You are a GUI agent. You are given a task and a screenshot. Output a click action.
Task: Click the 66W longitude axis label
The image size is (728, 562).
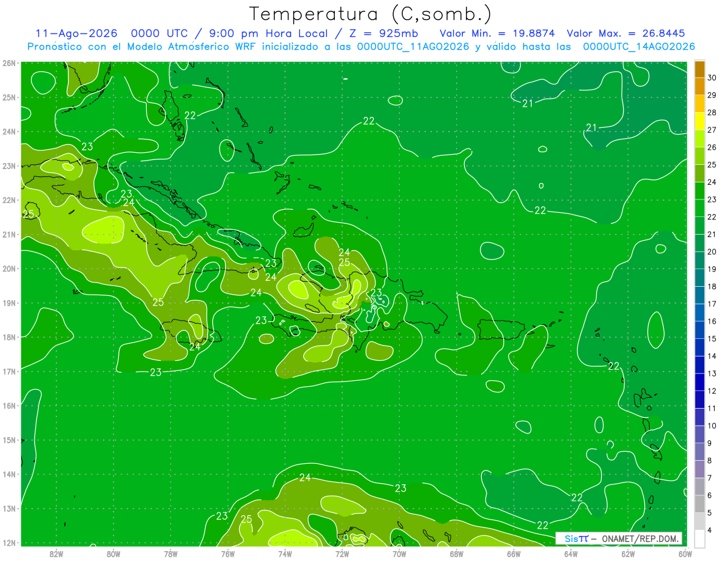513,554
